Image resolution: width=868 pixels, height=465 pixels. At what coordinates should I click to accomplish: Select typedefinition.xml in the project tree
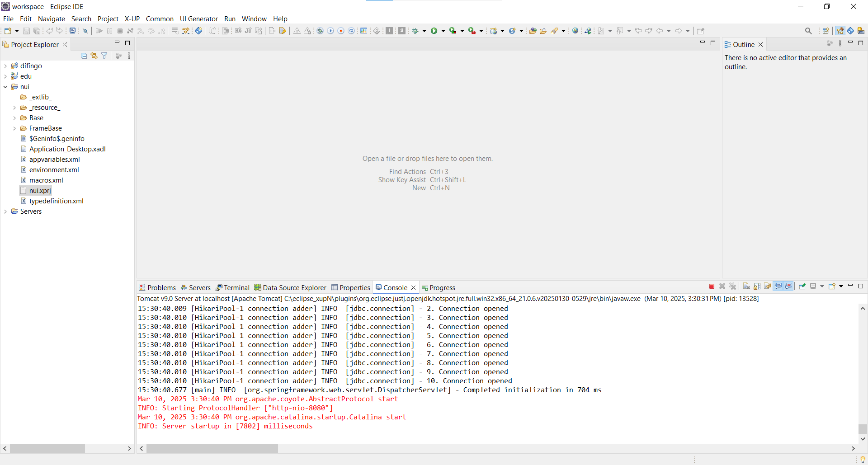click(x=56, y=201)
